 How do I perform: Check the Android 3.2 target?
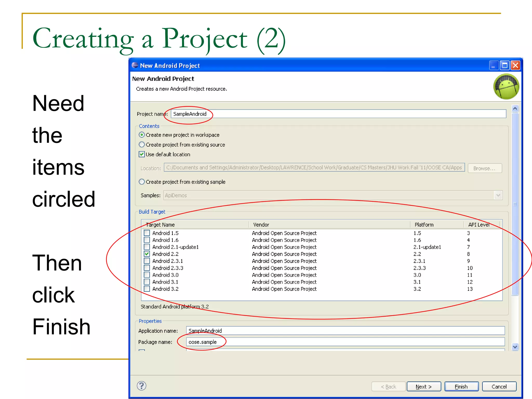147,289
